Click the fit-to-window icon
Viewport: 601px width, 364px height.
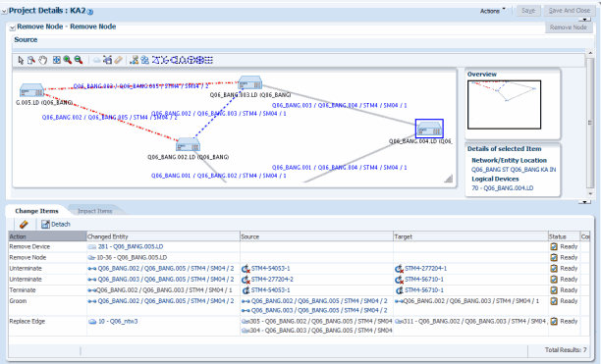click(x=57, y=60)
